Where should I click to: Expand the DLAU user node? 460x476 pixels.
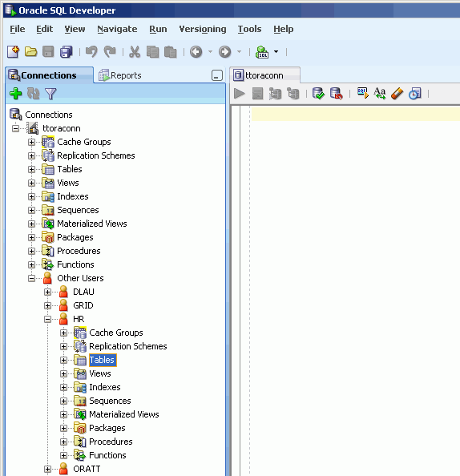tap(47, 292)
